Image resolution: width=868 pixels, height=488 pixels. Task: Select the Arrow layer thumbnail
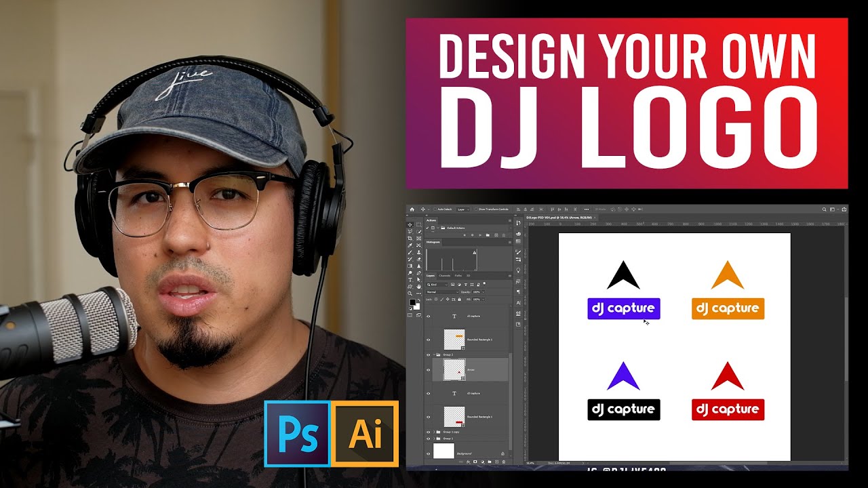[x=454, y=369]
